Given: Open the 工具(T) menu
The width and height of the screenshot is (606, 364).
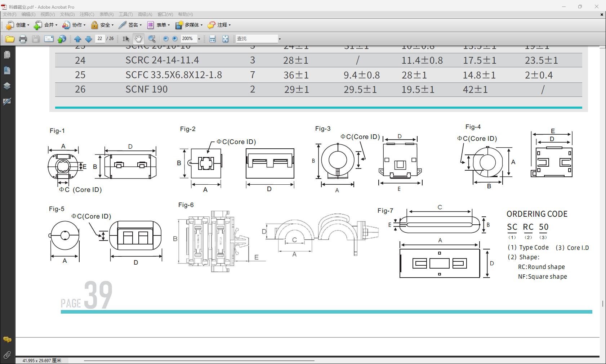Looking at the screenshot, I should click(126, 14).
